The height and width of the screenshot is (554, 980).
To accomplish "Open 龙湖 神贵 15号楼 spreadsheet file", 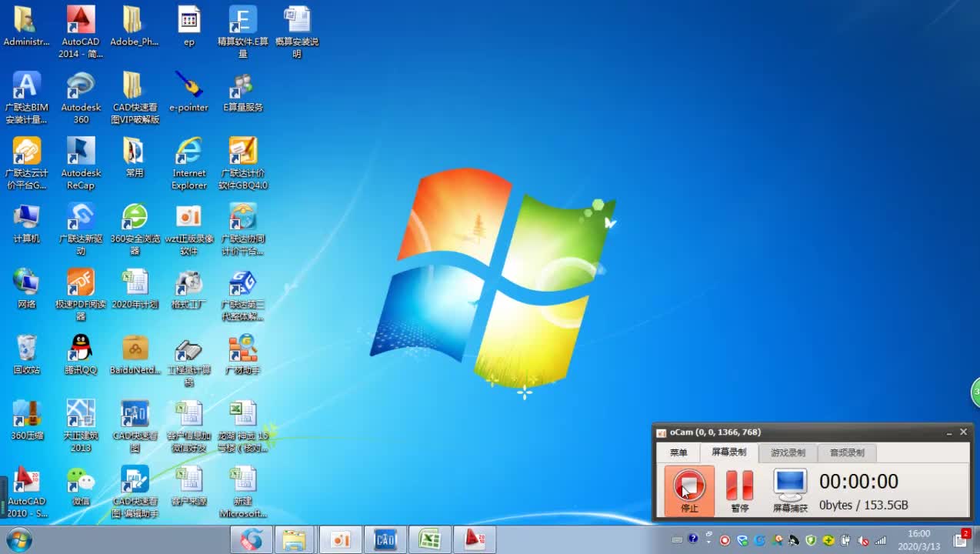I will point(243,426).
